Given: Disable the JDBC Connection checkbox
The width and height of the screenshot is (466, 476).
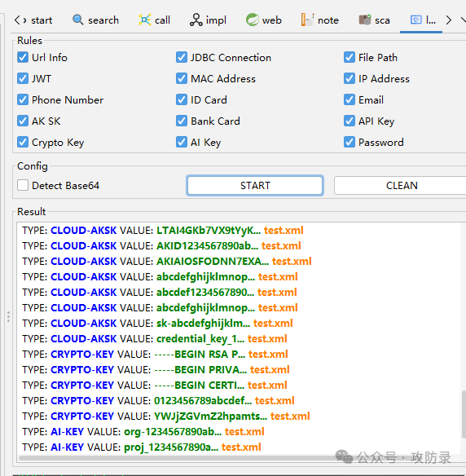Looking at the screenshot, I should pyautogui.click(x=182, y=57).
